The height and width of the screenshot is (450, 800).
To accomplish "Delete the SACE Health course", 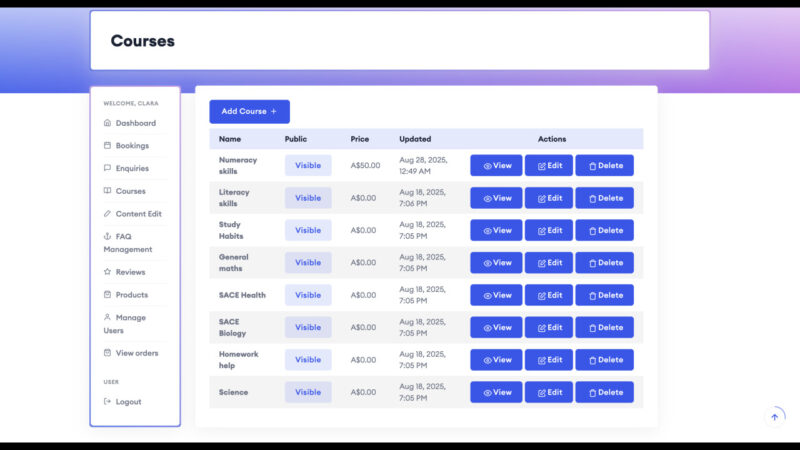I will pyautogui.click(x=605, y=295).
